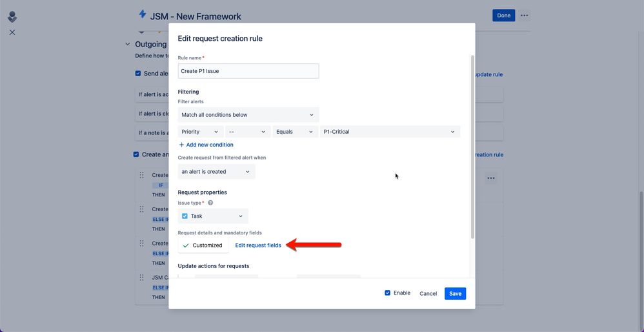The width and height of the screenshot is (644, 332).
Task: Click the JSM lightning bolt icon
Action: click(143, 14)
